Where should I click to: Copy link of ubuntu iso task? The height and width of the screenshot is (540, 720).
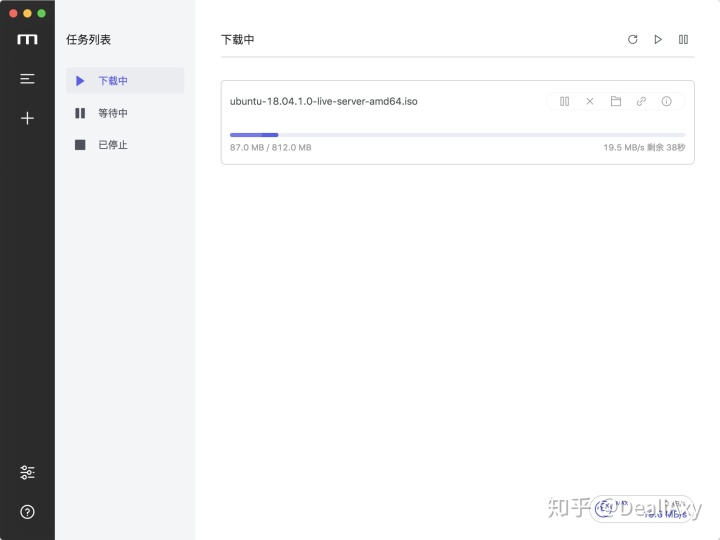tap(641, 101)
